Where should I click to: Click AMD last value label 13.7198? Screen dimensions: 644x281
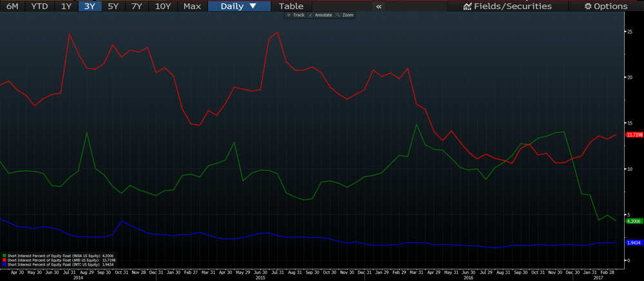(634, 134)
